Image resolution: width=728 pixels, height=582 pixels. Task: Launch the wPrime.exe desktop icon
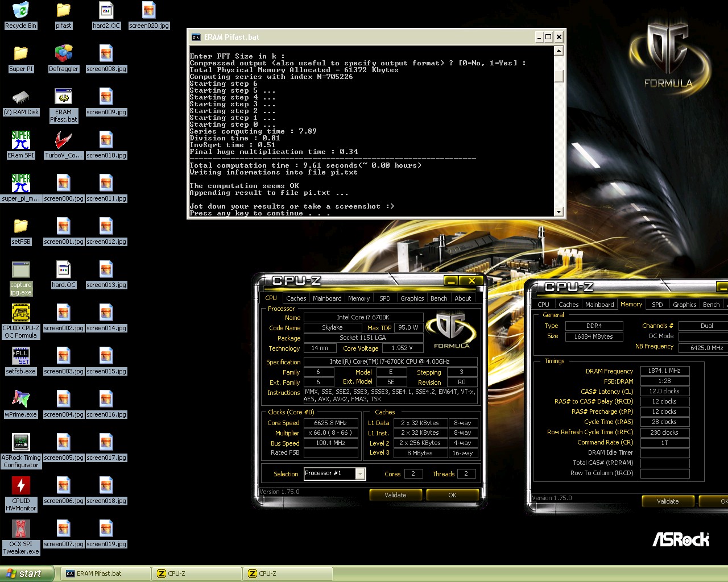(x=21, y=404)
